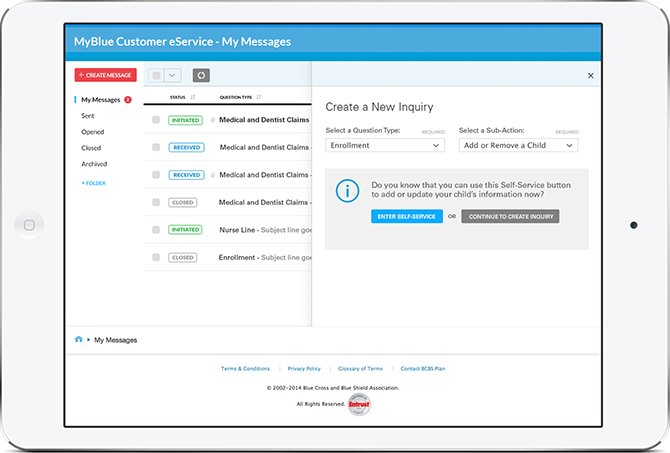Open the Closed folder in the sidebar
670x453 pixels.
coord(91,148)
